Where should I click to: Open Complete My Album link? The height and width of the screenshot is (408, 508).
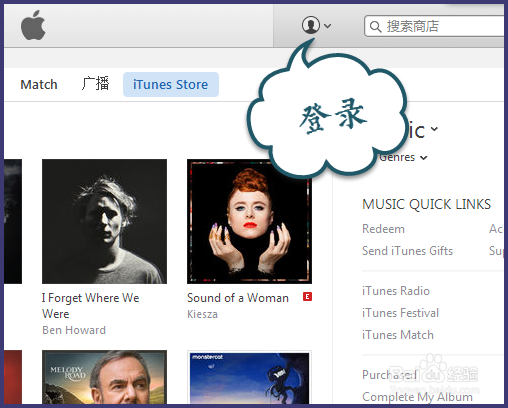click(417, 397)
